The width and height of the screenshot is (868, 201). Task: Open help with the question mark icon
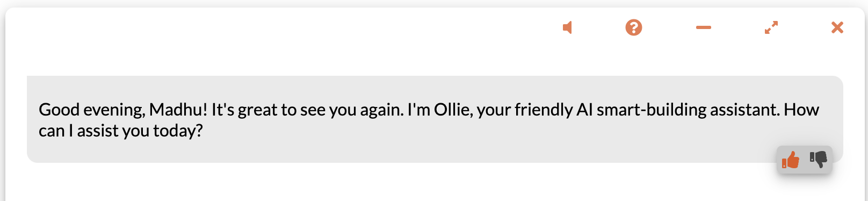634,27
